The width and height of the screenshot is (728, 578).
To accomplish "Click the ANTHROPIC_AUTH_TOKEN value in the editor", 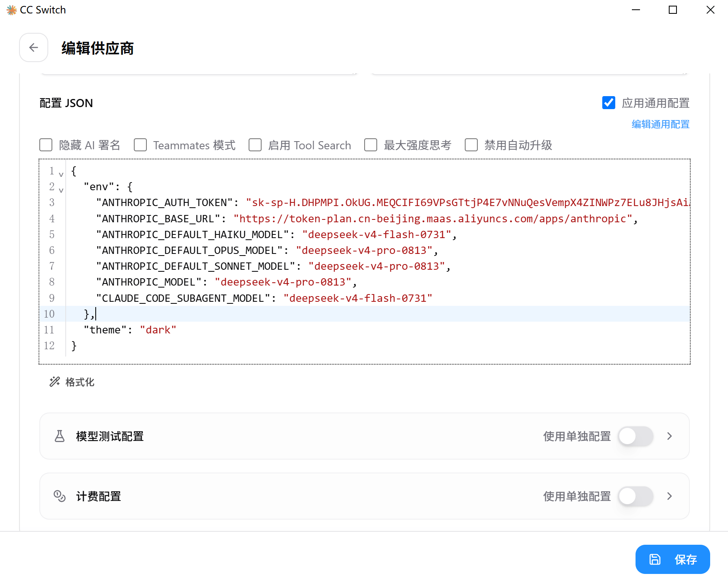I will [468, 202].
